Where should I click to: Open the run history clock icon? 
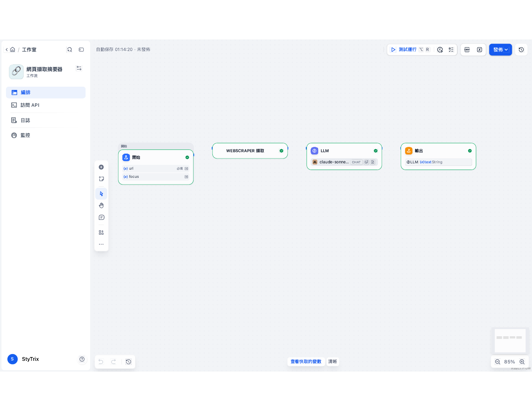[x=440, y=49]
